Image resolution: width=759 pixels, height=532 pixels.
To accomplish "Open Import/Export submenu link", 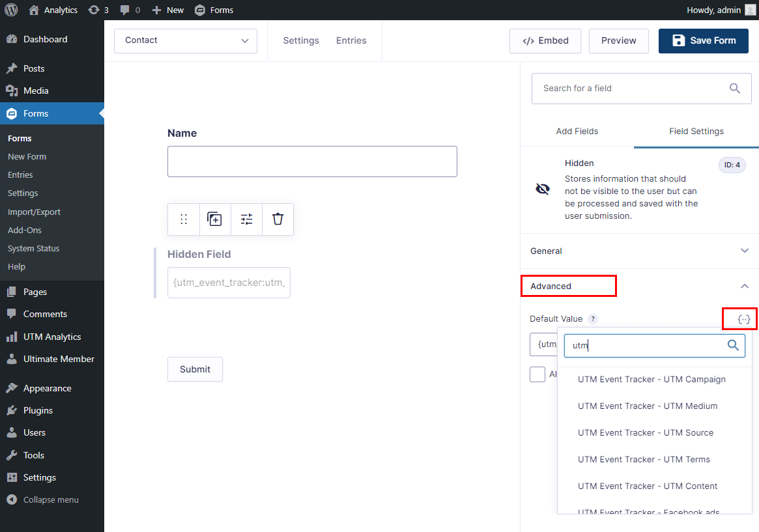I will 34,212.
